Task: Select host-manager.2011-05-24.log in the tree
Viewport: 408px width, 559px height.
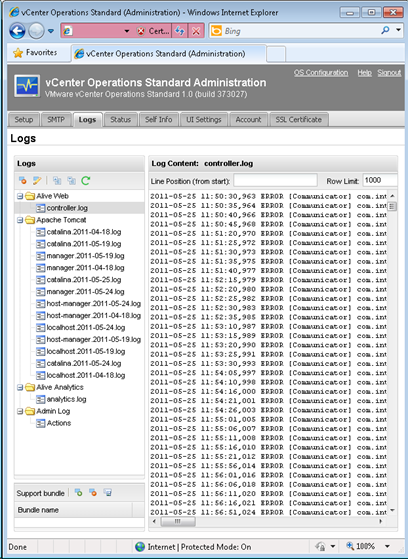Action: [x=93, y=304]
